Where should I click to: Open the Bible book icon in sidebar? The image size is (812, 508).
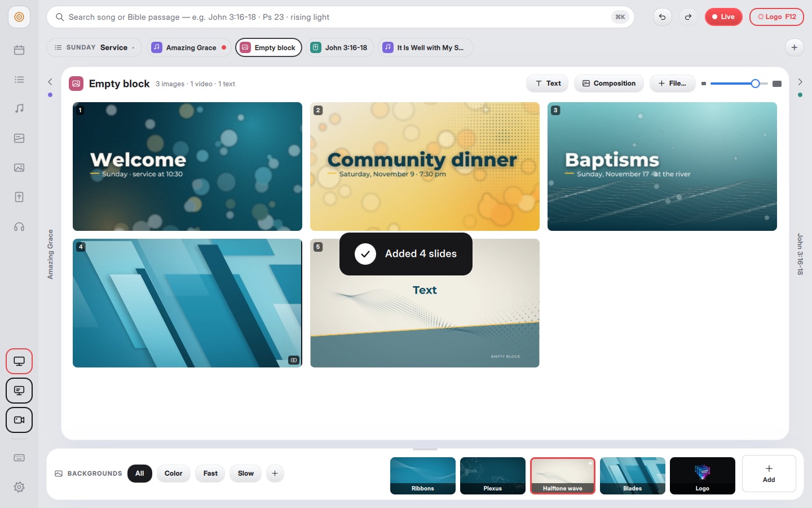[x=19, y=197]
